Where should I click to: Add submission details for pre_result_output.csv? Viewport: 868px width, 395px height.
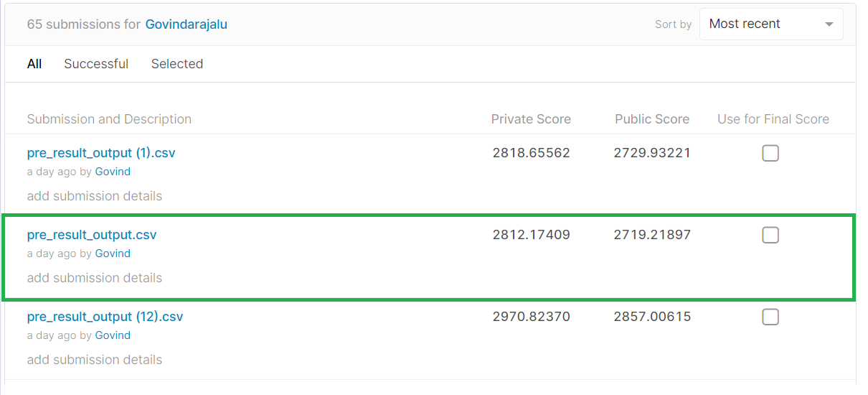(95, 278)
